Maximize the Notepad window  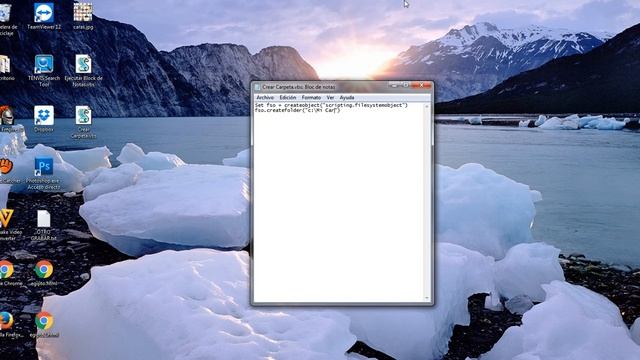tap(406, 85)
